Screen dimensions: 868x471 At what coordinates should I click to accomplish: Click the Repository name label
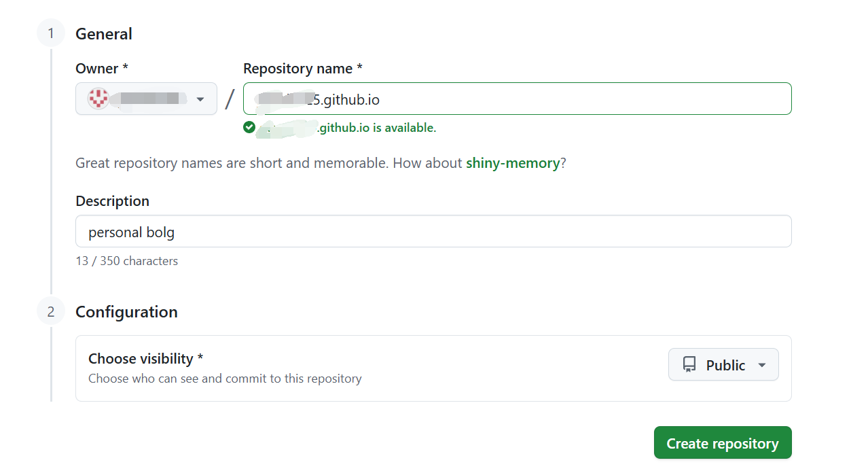pyautogui.click(x=302, y=69)
